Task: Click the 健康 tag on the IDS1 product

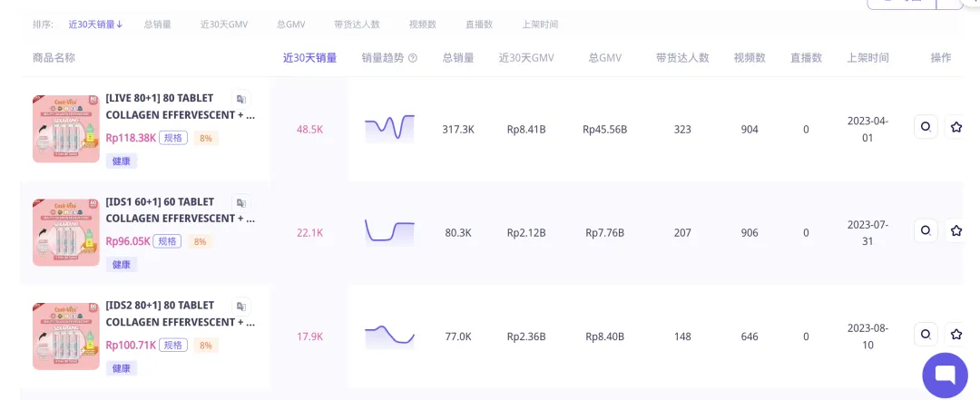Action: 122,265
